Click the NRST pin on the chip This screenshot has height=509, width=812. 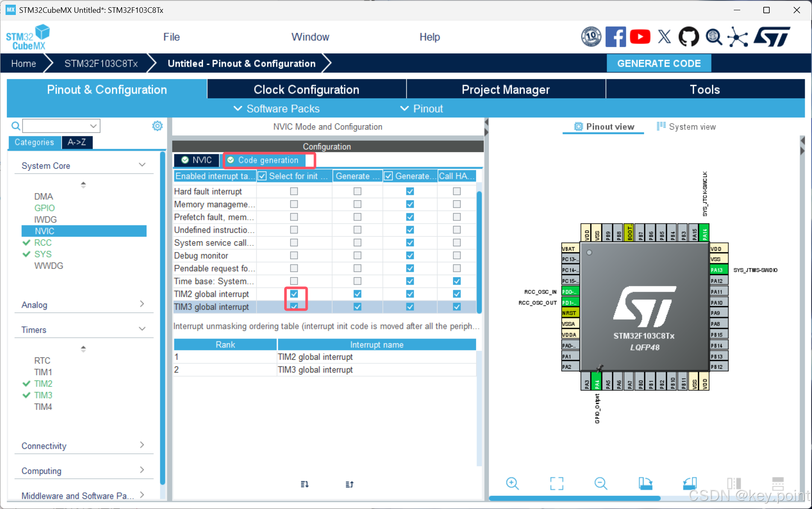tap(570, 313)
